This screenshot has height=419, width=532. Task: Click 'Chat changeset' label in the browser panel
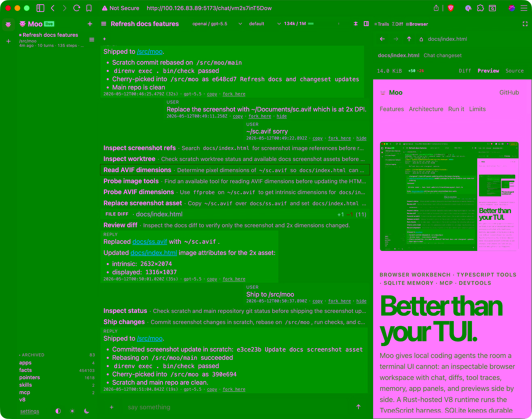point(442,55)
